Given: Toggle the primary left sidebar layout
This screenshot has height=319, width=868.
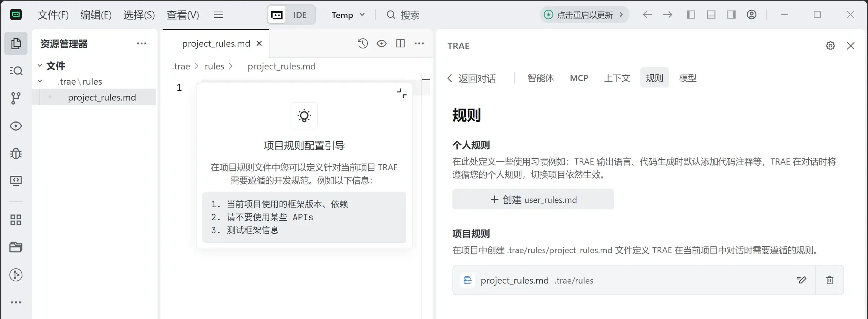Looking at the screenshot, I should pos(691,14).
